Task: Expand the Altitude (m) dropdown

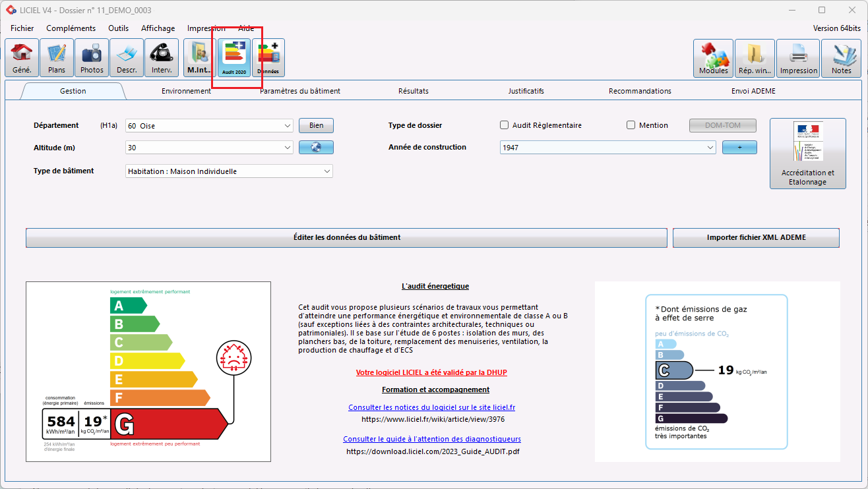Action: pyautogui.click(x=288, y=148)
